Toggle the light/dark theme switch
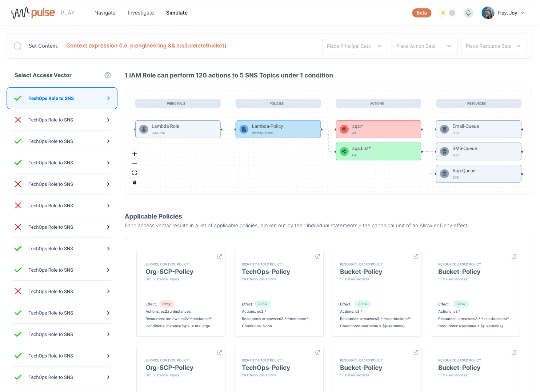Viewport: 540px width, 392px height. (x=447, y=13)
